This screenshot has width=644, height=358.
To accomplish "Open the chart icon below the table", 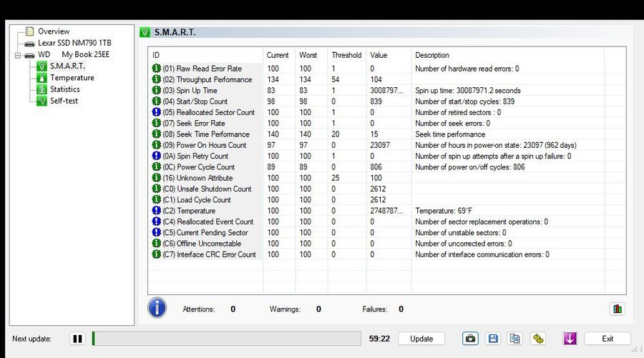I will tap(618, 309).
